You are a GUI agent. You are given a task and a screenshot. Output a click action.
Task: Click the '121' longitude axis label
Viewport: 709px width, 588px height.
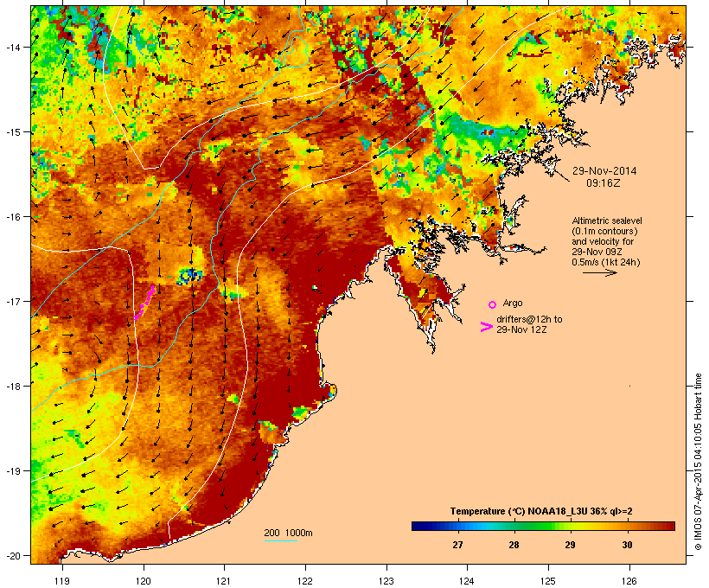pyautogui.click(x=224, y=581)
